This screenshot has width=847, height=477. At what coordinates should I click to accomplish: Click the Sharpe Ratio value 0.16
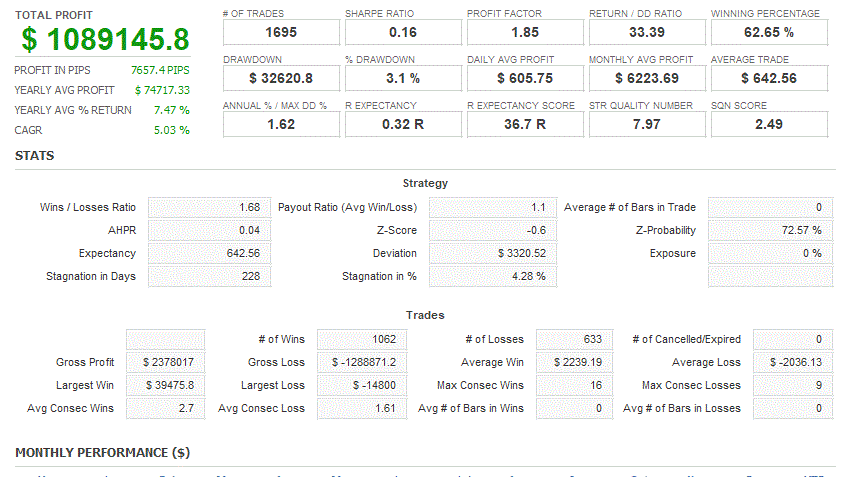[x=403, y=32]
